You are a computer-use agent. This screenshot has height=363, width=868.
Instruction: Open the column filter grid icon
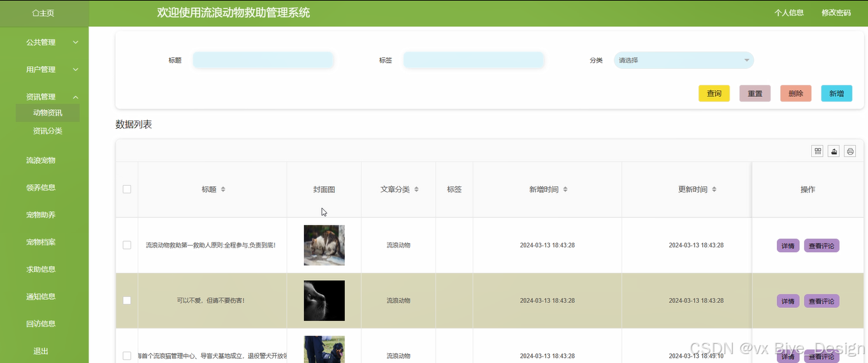817,151
